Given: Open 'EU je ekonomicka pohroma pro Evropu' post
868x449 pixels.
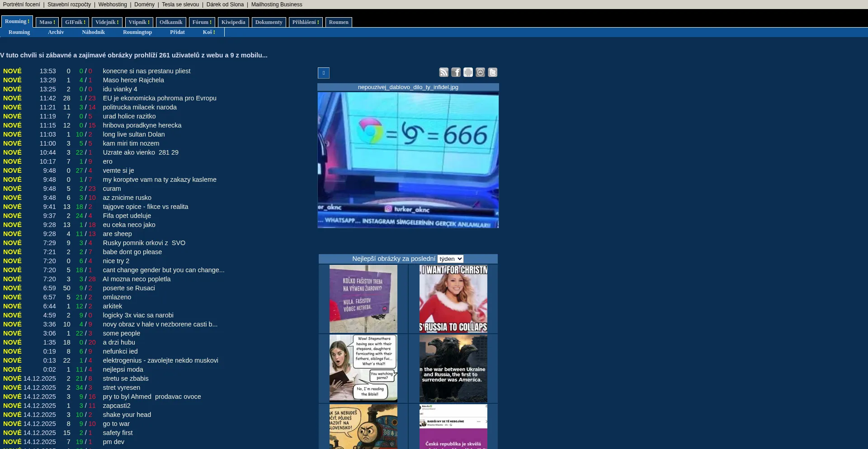Looking at the screenshot, I should (160, 98).
